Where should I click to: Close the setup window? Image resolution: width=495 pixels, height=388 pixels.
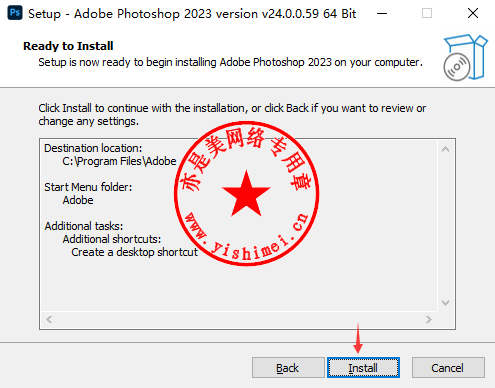click(x=473, y=14)
